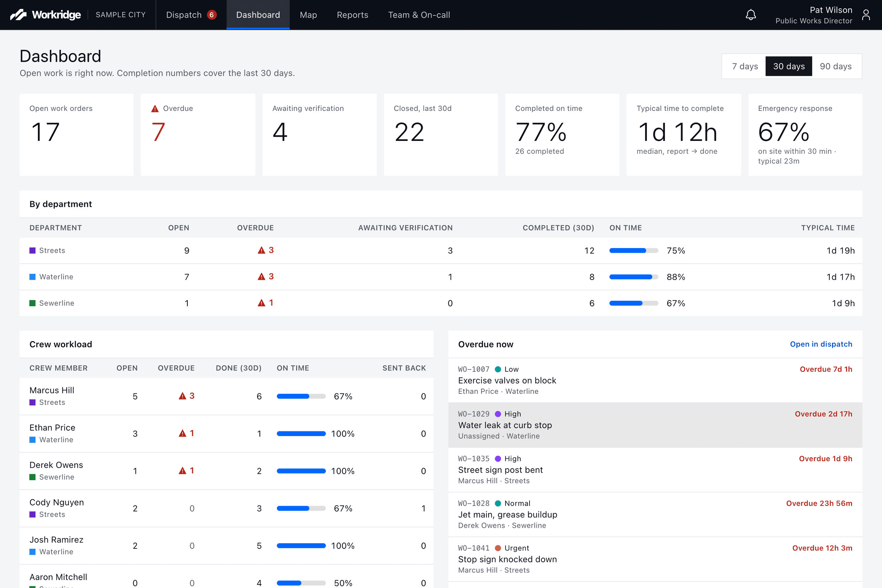Click the 'Overdue 23h 56m' label

819,503
